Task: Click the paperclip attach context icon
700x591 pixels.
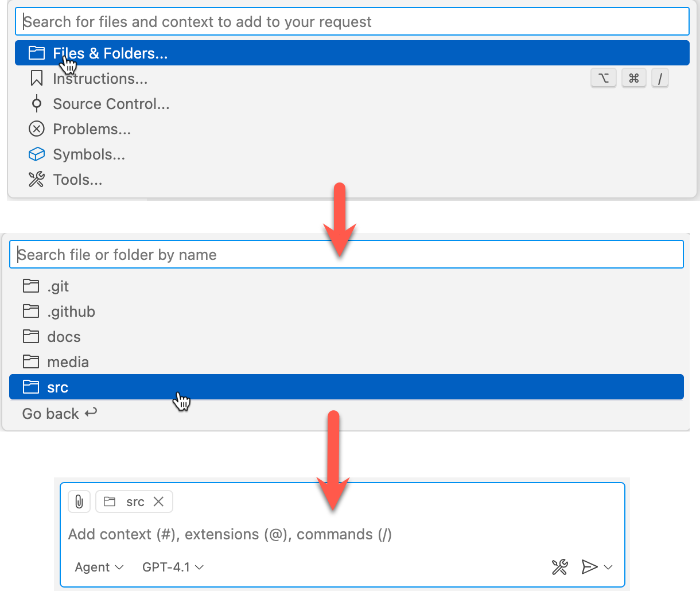Action: [79, 502]
